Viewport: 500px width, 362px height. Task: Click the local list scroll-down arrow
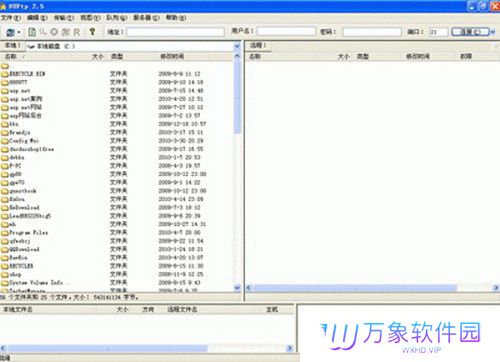[237, 287]
